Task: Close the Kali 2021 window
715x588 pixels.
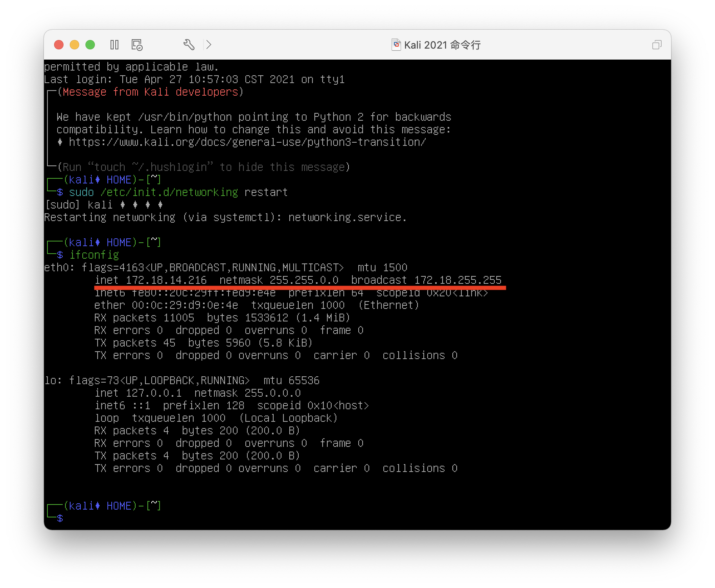Action: tap(59, 45)
